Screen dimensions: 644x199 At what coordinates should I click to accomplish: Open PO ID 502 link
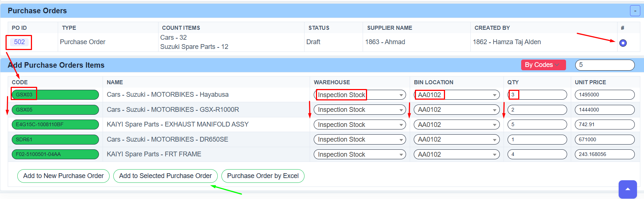pos(19,42)
